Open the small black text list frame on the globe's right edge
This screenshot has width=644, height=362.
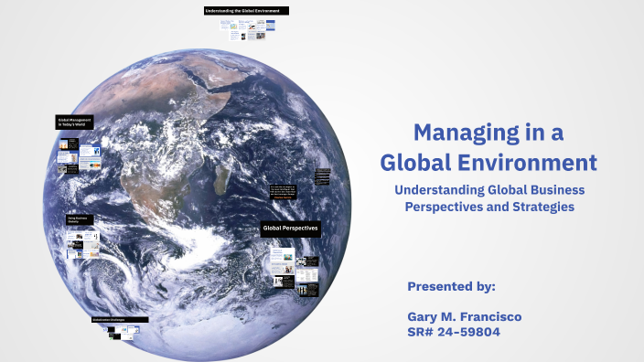coord(322,176)
